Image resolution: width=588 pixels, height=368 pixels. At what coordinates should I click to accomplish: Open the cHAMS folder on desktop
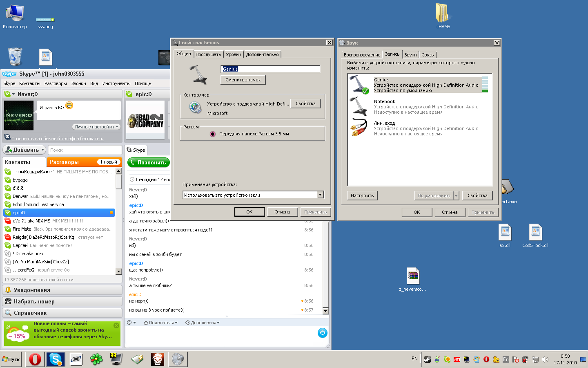[443, 16]
